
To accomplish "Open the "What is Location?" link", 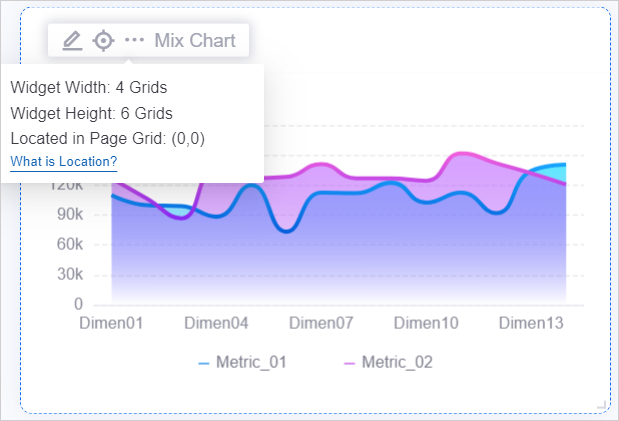I will [x=64, y=162].
